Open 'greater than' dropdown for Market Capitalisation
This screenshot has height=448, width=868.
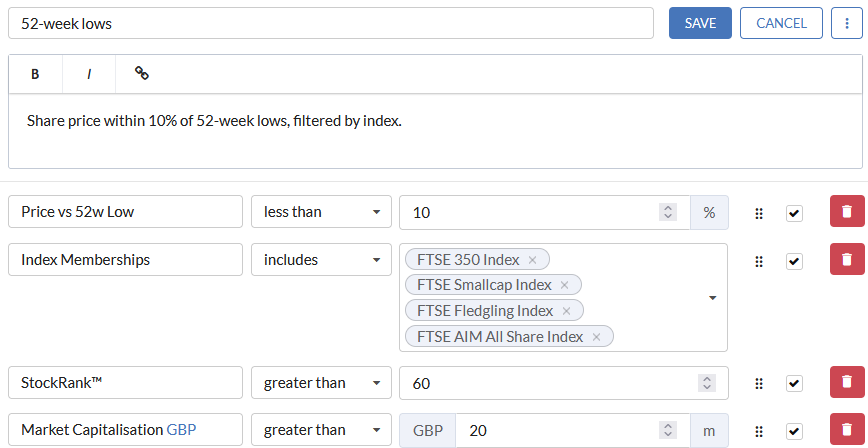[x=321, y=430]
